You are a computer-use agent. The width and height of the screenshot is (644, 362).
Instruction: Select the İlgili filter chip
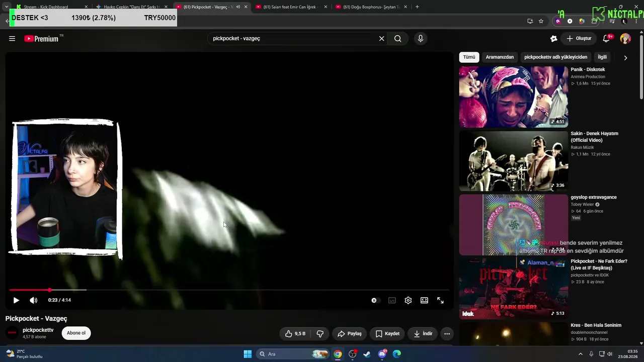602,57
